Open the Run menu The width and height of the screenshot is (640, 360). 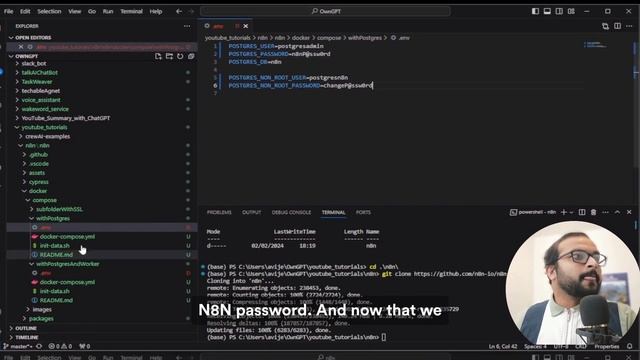coord(108,11)
